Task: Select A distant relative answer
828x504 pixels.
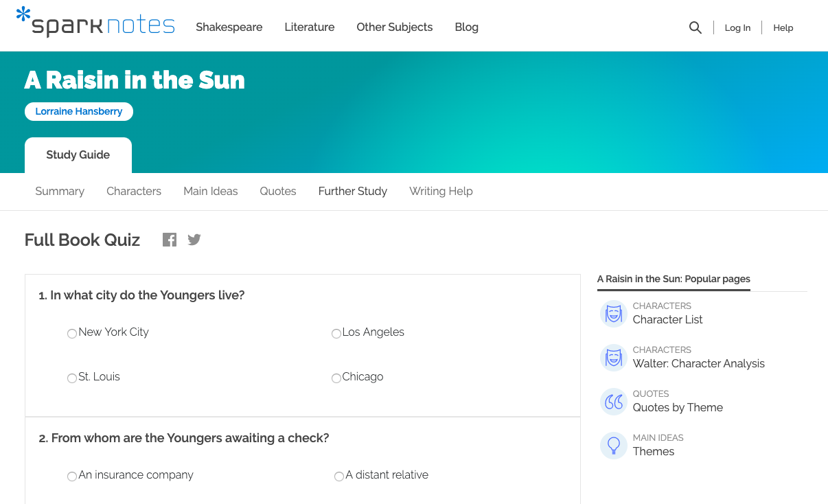Action: (x=338, y=476)
